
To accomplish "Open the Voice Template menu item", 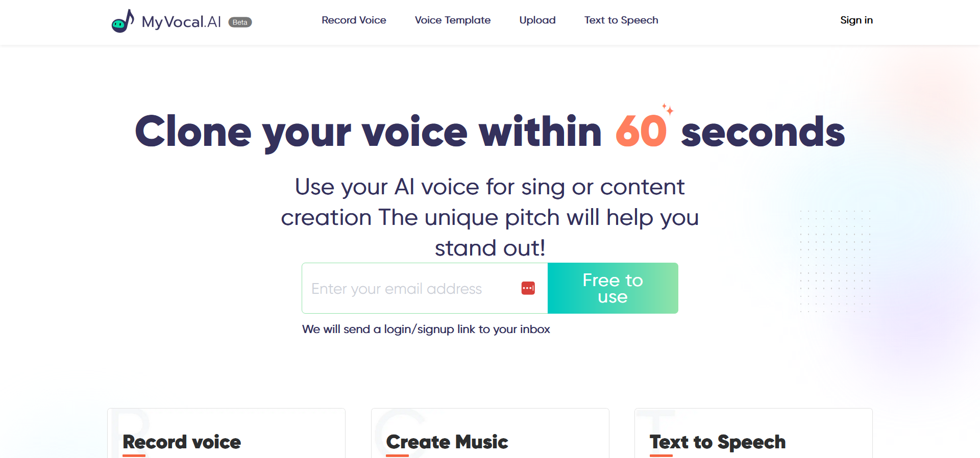I will pos(452,20).
